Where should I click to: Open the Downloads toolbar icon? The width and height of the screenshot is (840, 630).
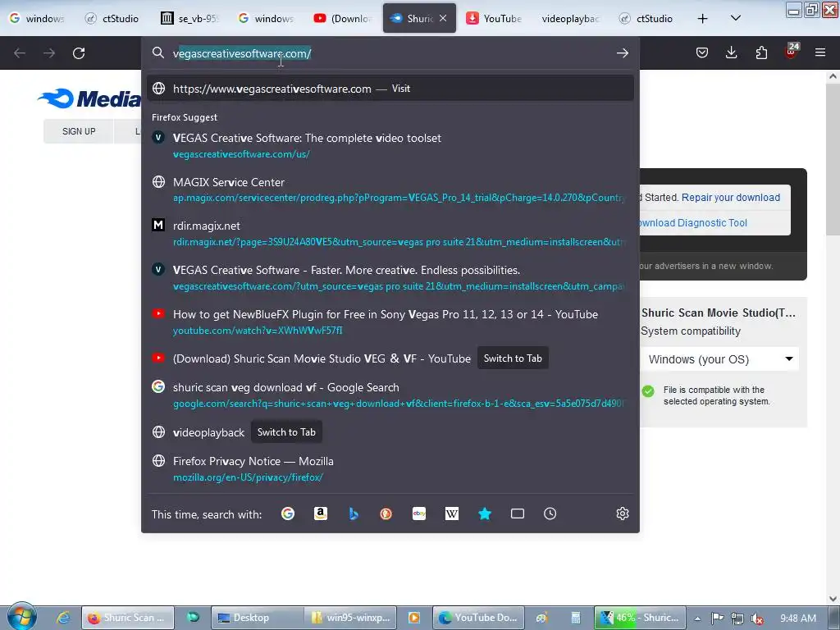pos(731,52)
